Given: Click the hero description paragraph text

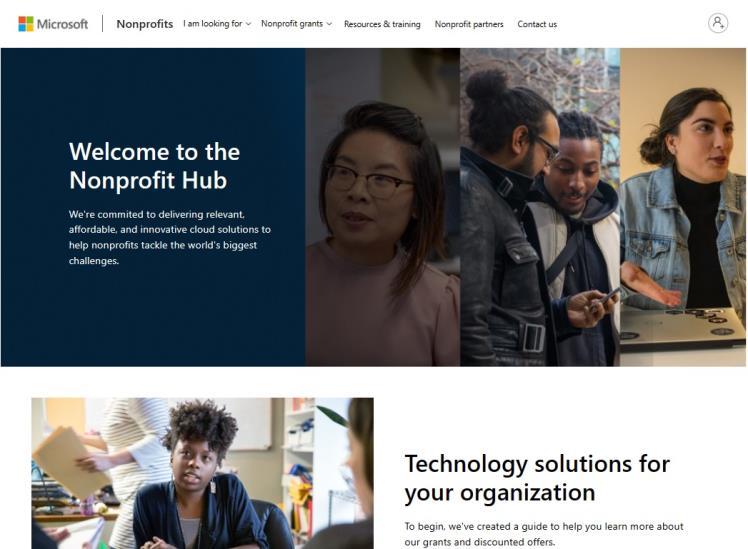Looking at the screenshot, I should (170, 238).
